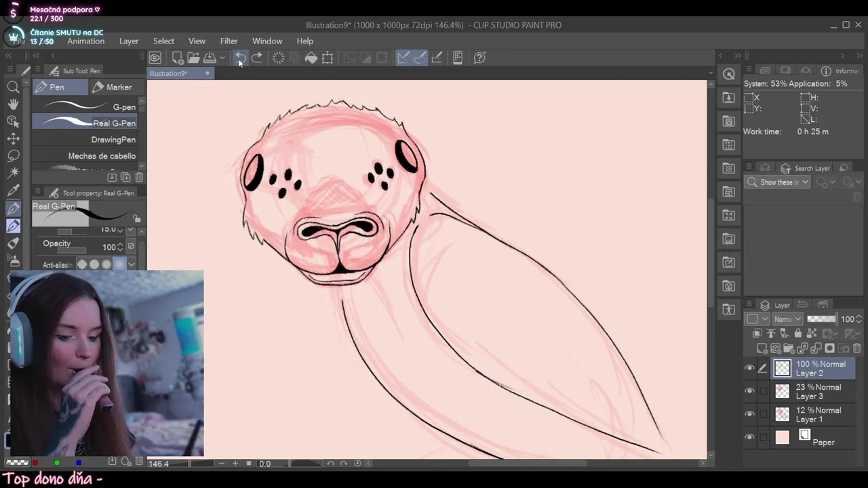Adjust the layer opacity slider
The image size is (868, 488).
[821, 319]
